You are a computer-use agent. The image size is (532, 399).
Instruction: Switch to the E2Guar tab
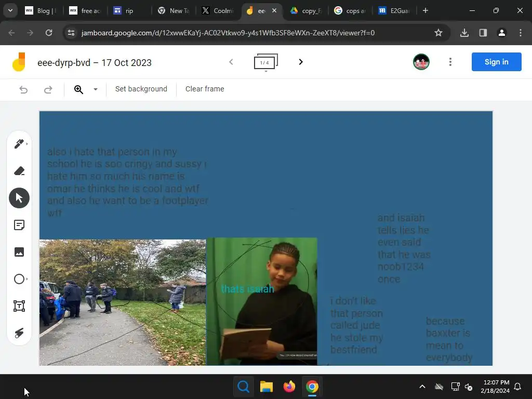(x=394, y=11)
